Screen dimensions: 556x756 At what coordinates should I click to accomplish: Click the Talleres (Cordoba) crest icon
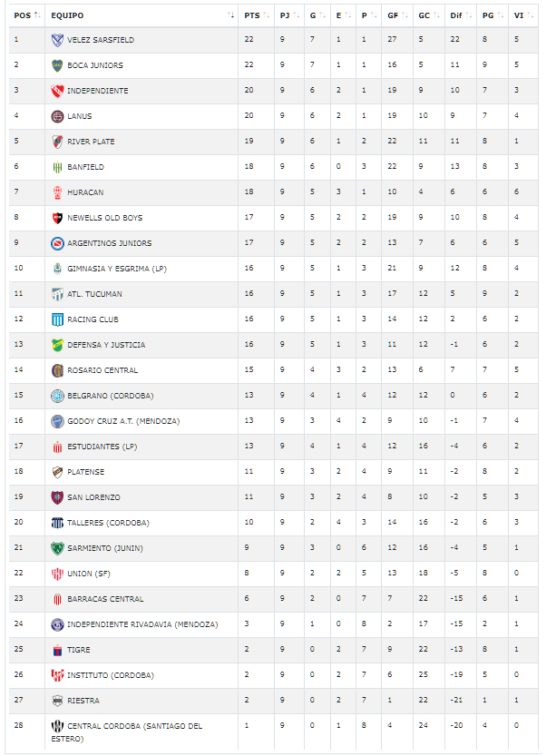57,523
